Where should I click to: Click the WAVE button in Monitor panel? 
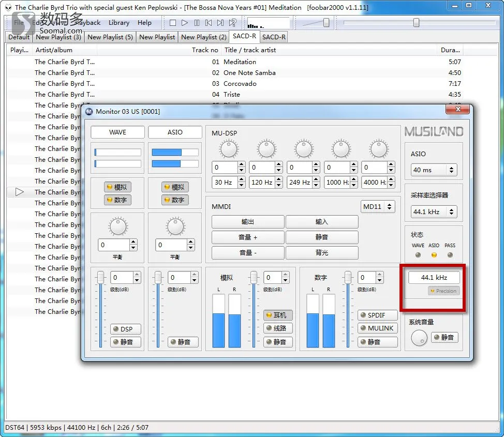pos(117,132)
